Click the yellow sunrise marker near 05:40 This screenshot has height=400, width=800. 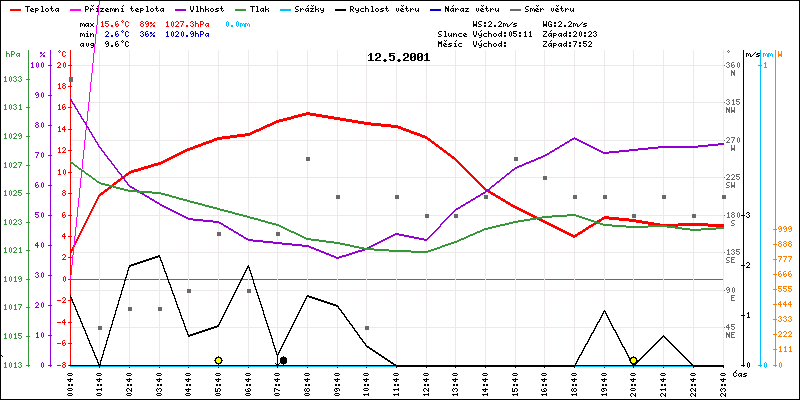pos(218,360)
